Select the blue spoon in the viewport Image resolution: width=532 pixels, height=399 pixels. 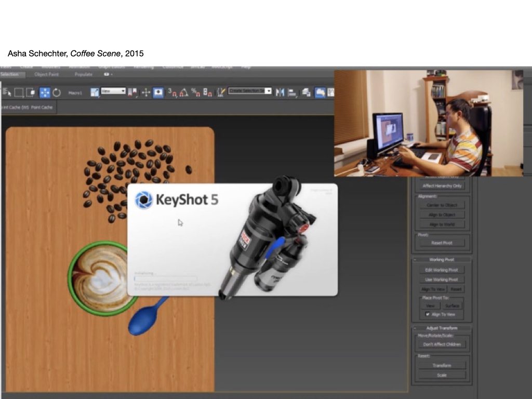(x=147, y=317)
